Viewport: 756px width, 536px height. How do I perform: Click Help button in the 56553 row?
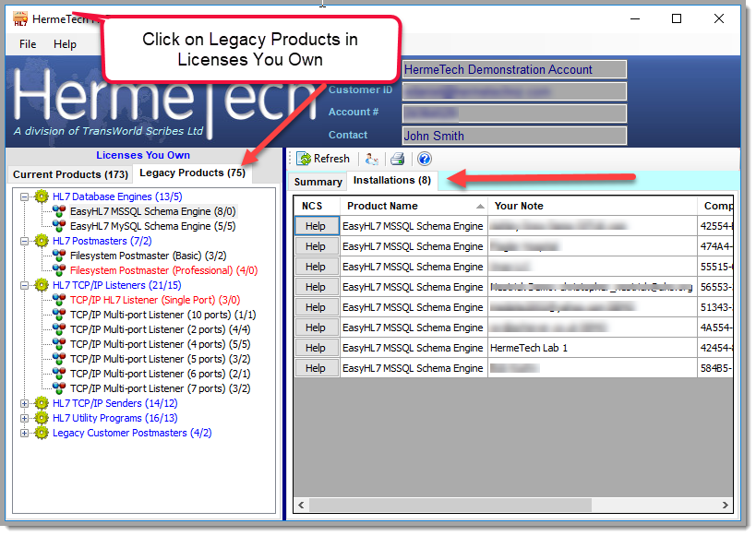pos(317,287)
